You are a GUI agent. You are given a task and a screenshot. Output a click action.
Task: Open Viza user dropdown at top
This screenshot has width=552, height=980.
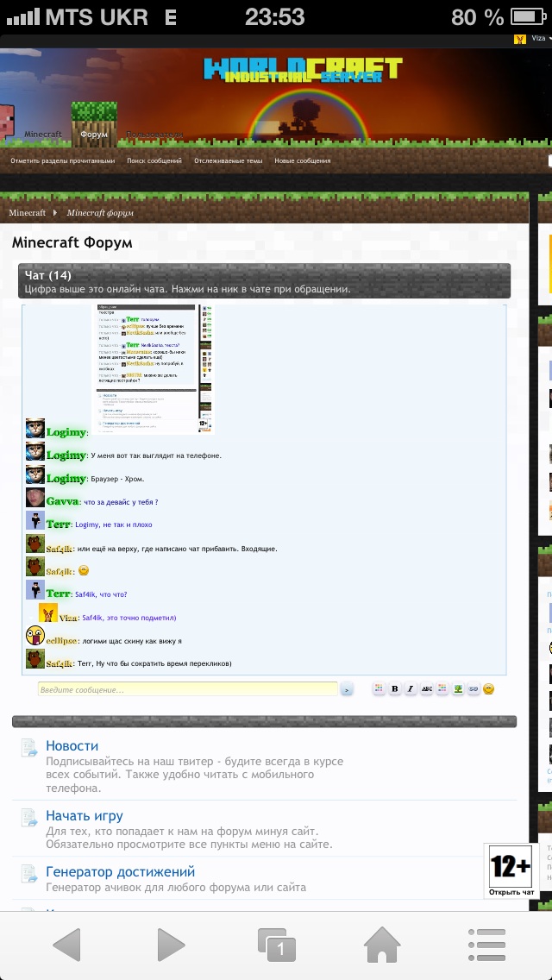tap(533, 39)
